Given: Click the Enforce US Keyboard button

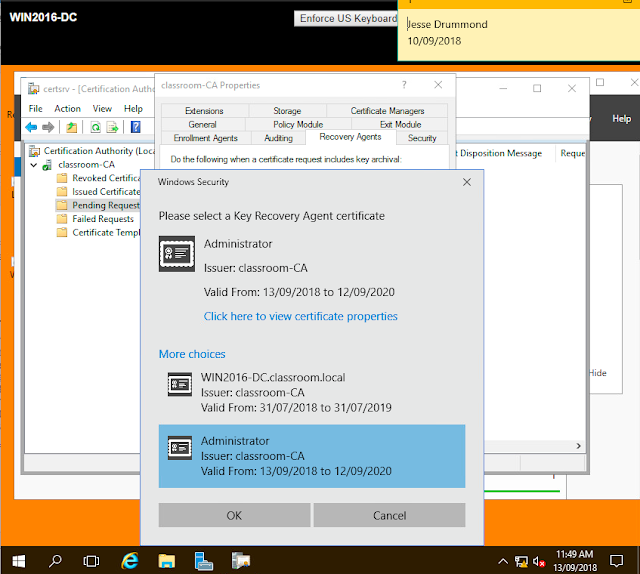Looking at the screenshot, I should pos(346,18).
